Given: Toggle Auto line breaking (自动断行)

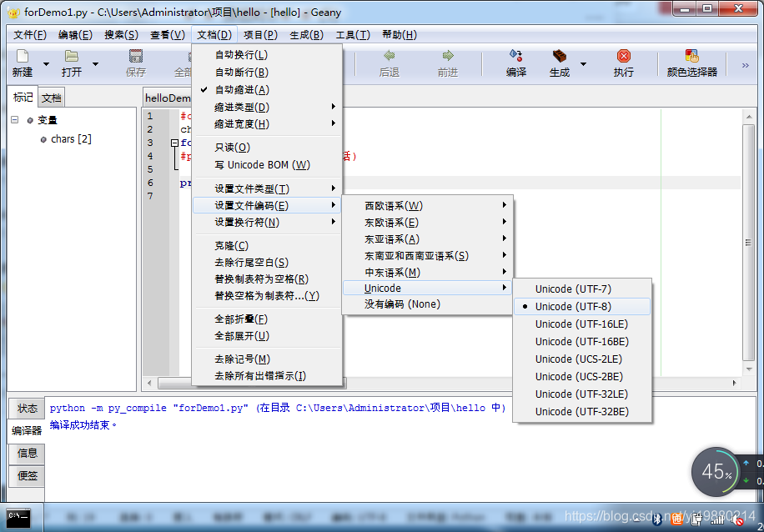Looking at the screenshot, I should tap(267, 72).
